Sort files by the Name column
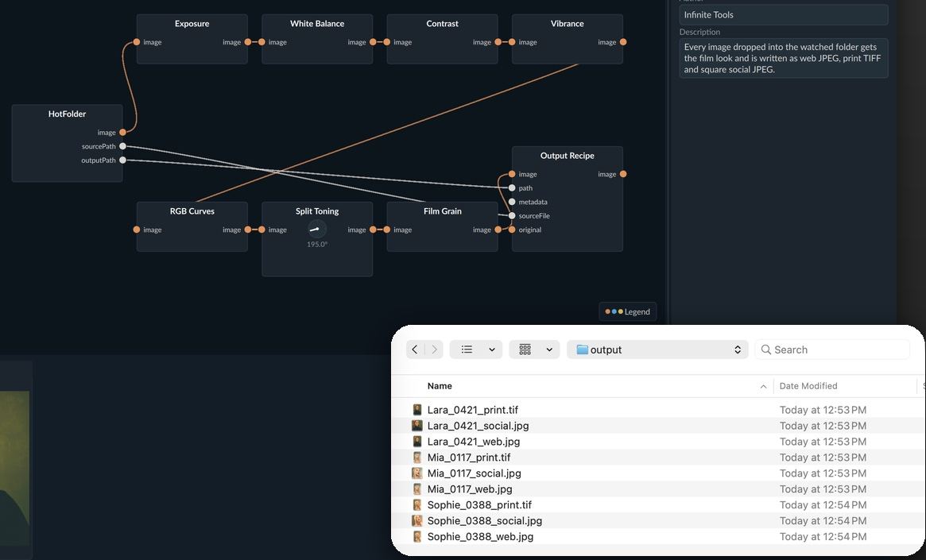Image resolution: width=926 pixels, height=560 pixels. (440, 386)
